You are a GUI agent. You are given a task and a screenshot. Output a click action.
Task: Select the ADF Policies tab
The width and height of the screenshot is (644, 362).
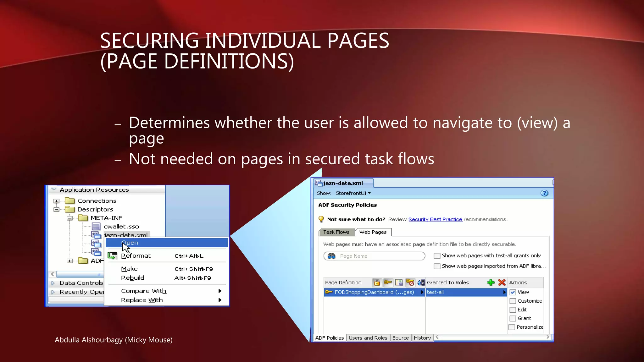[x=330, y=338]
